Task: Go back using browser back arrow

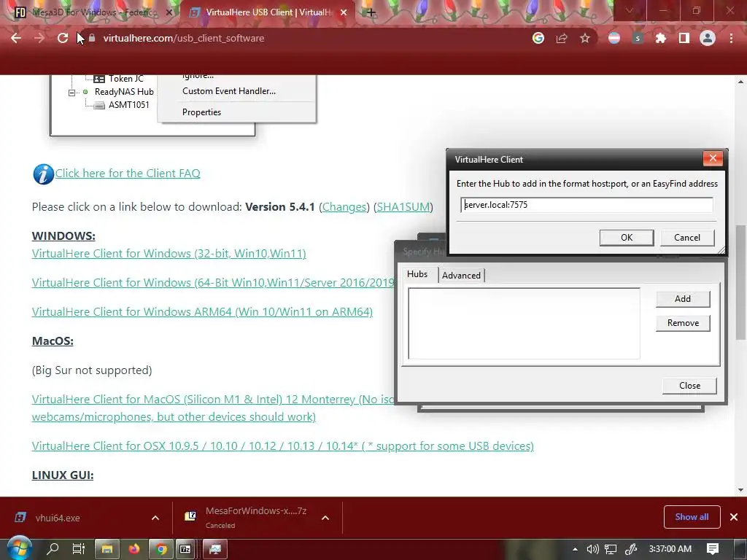Action: coord(16,38)
